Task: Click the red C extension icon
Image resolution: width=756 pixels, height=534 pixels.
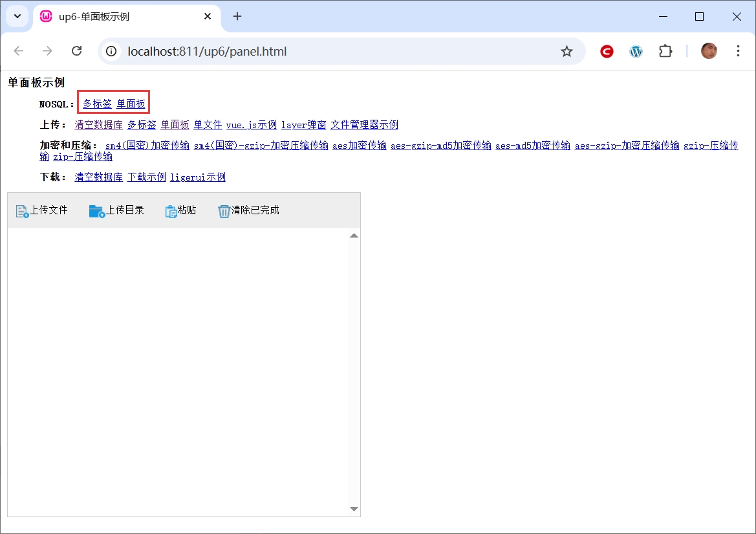Action: tap(607, 51)
